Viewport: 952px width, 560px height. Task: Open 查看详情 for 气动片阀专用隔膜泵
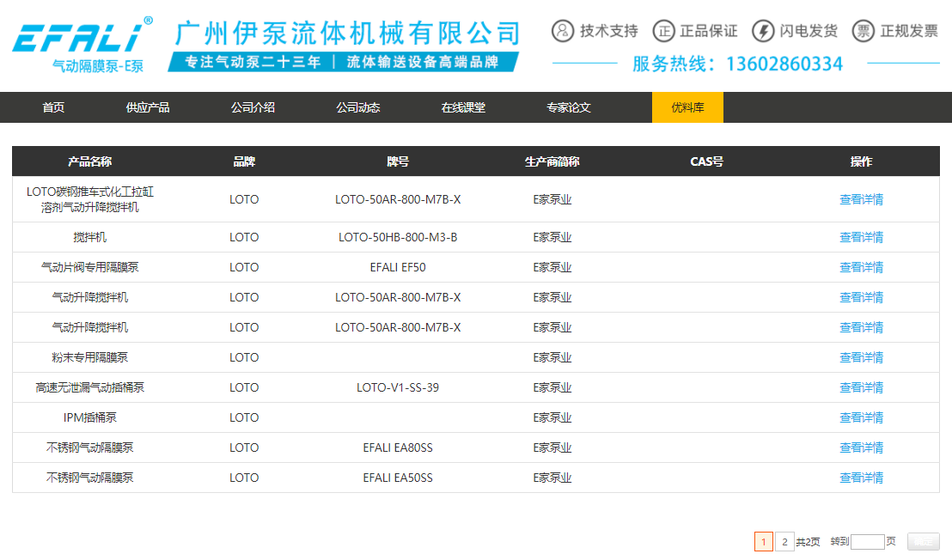(x=861, y=267)
